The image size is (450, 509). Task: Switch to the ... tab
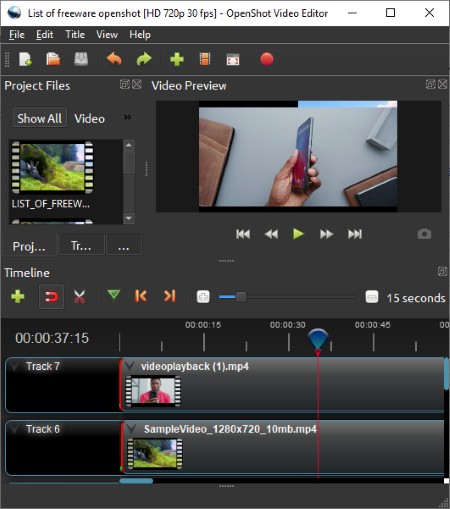point(124,245)
